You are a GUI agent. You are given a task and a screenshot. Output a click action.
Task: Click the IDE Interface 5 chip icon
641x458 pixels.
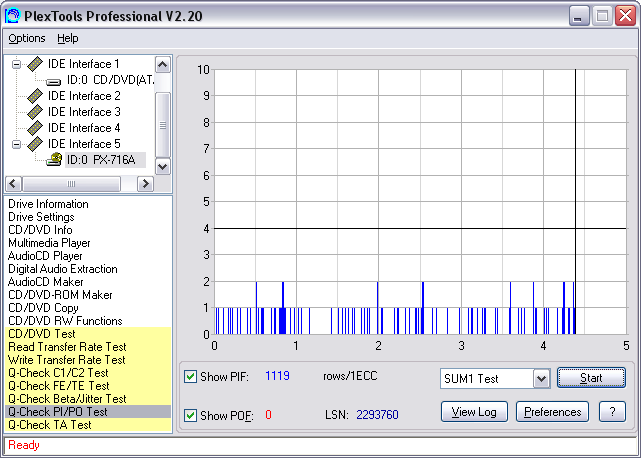[35, 144]
